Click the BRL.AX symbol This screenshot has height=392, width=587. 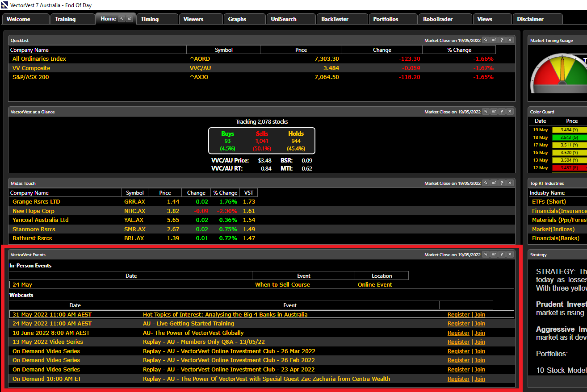tap(134, 238)
